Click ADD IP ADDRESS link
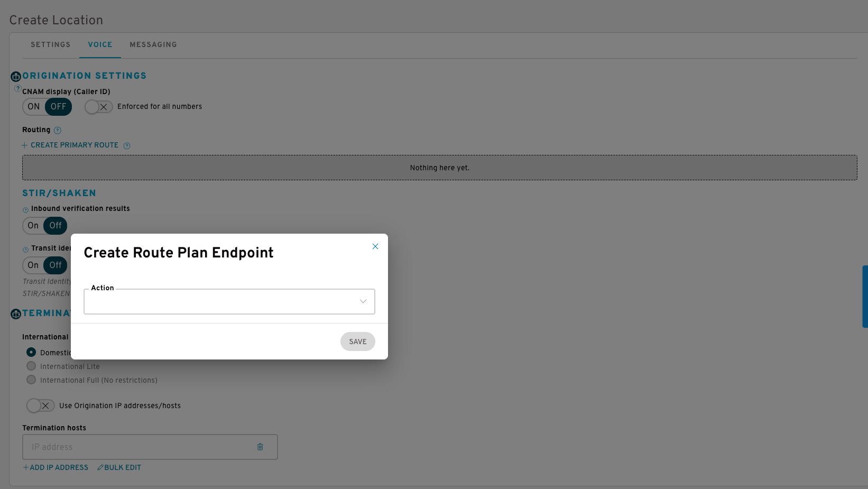Screen dimensions: 868x489 56,467
